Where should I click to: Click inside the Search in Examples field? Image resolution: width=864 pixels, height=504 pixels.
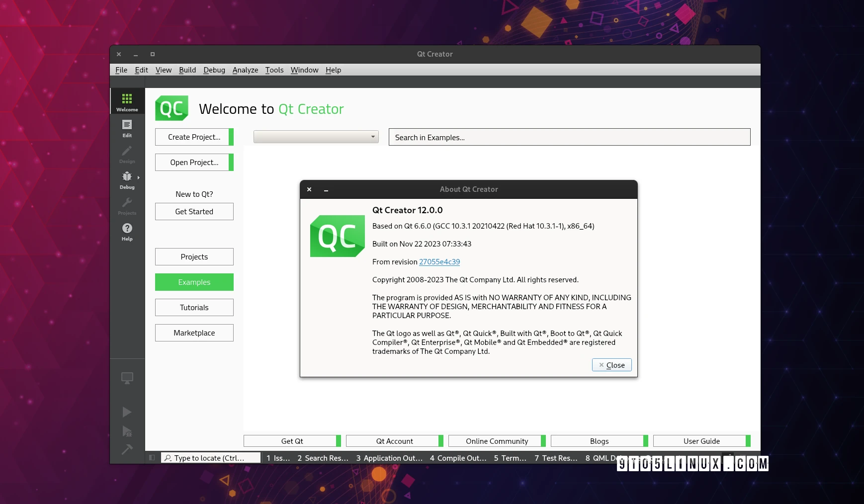[x=569, y=137]
